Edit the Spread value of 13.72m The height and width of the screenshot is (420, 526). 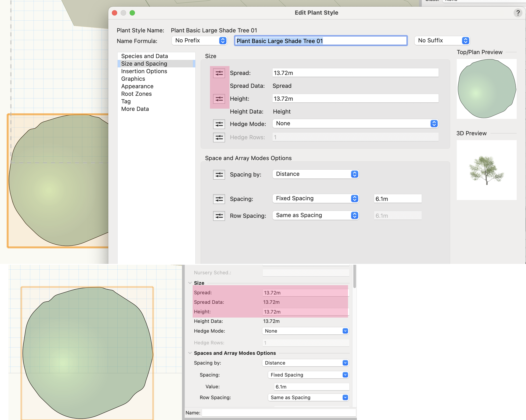tap(355, 73)
